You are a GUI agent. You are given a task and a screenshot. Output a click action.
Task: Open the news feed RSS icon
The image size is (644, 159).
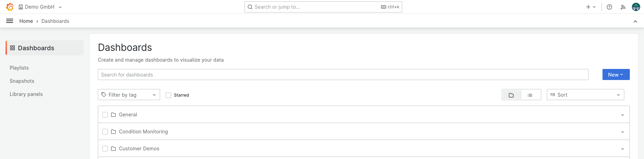click(623, 7)
